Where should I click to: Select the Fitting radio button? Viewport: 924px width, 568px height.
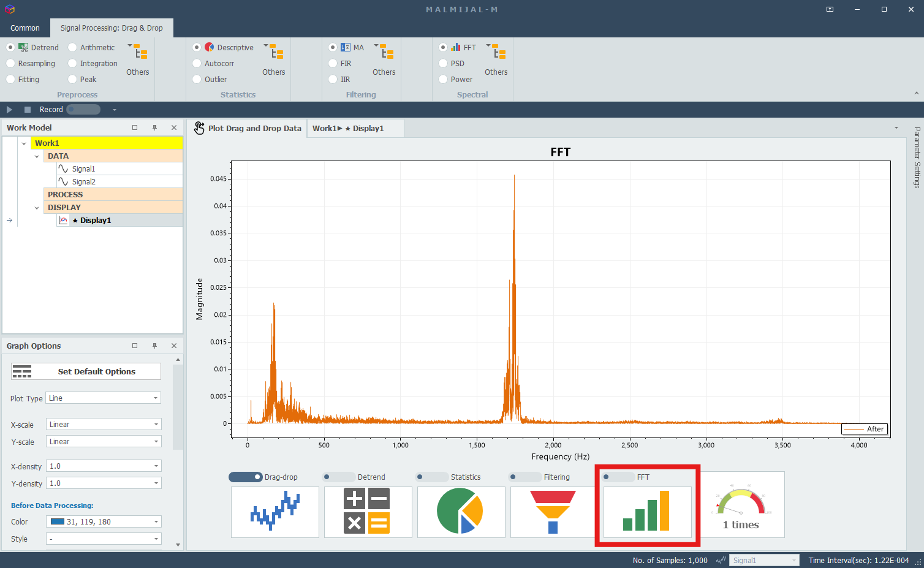point(10,79)
